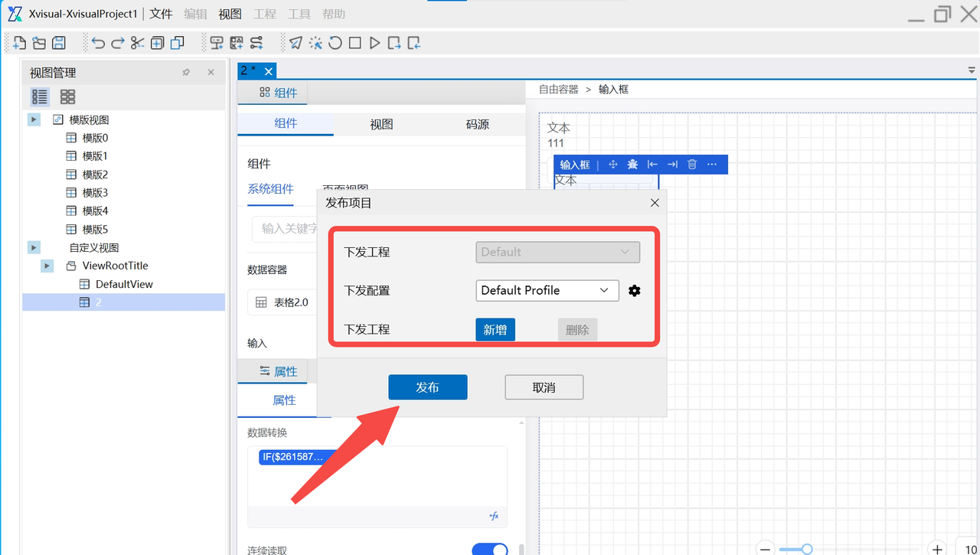Screen dimensions: 980x555
Task: Click the grid-with-plus toolbar icon
Action: (237, 43)
